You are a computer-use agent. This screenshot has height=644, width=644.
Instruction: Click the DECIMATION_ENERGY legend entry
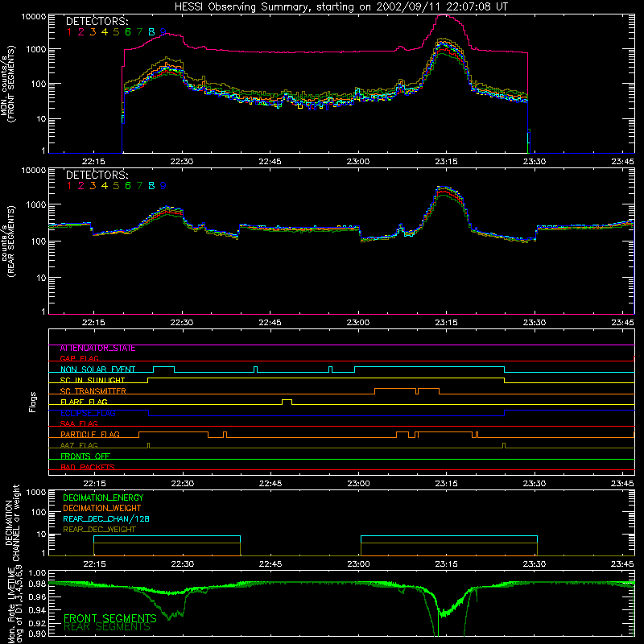[103, 497]
